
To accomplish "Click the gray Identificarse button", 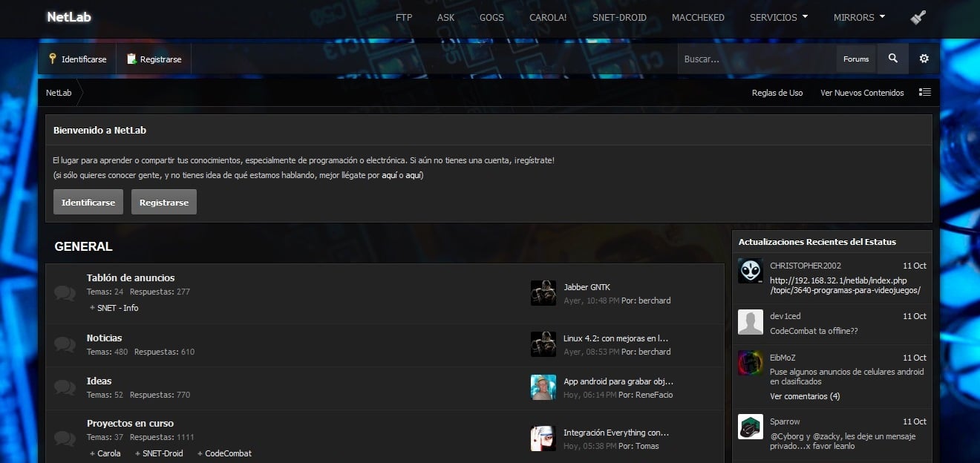I will coord(88,202).
